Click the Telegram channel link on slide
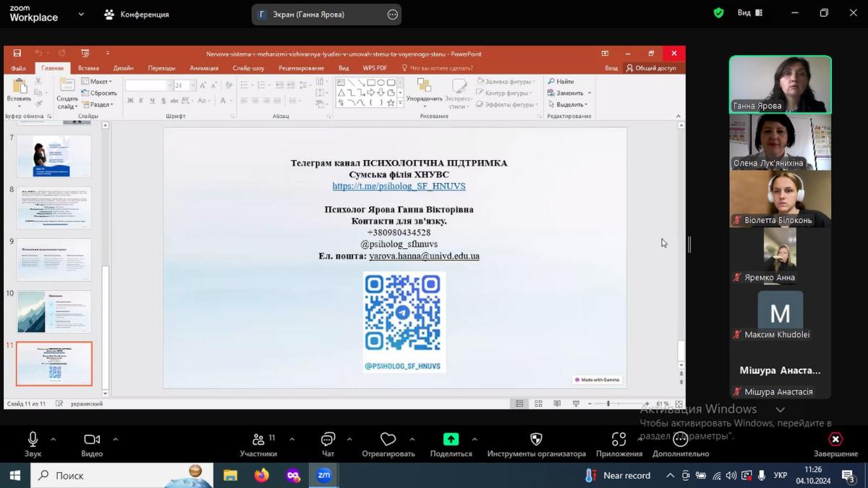868x488 pixels. 399,186
